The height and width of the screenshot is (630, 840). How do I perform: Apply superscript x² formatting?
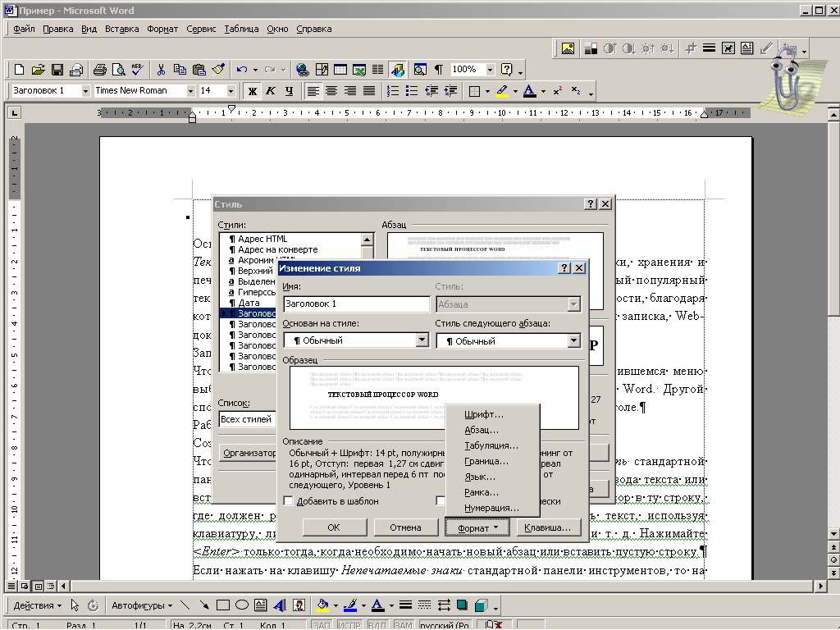coord(557,91)
